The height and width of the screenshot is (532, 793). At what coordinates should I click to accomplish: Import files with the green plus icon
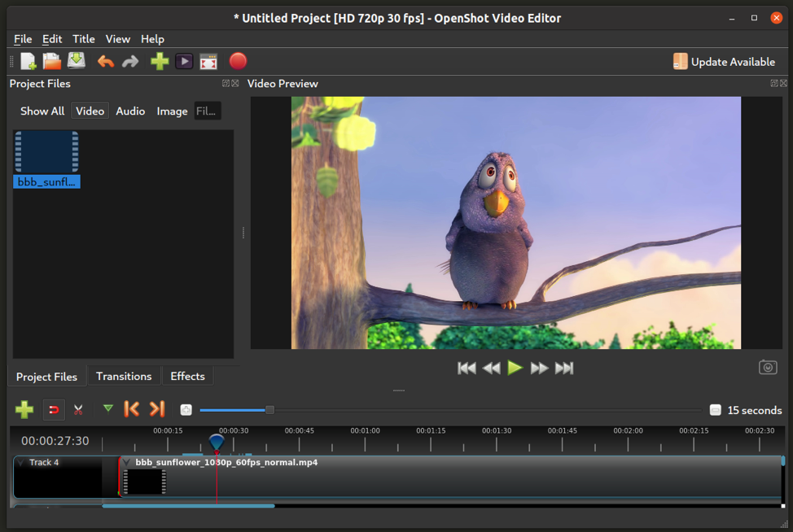[x=160, y=62]
